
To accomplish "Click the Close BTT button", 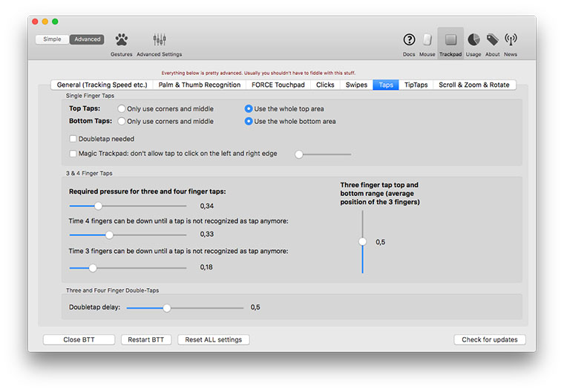I will coord(79,340).
